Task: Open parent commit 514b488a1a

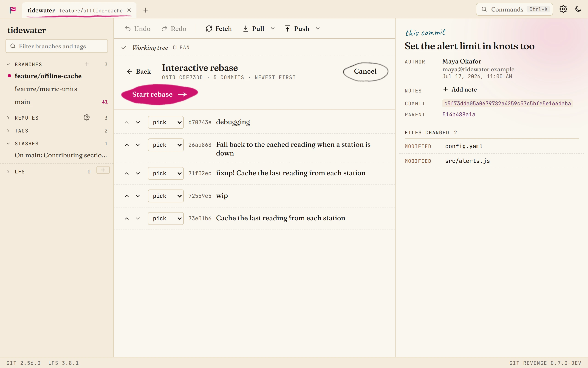Action: tap(459, 114)
